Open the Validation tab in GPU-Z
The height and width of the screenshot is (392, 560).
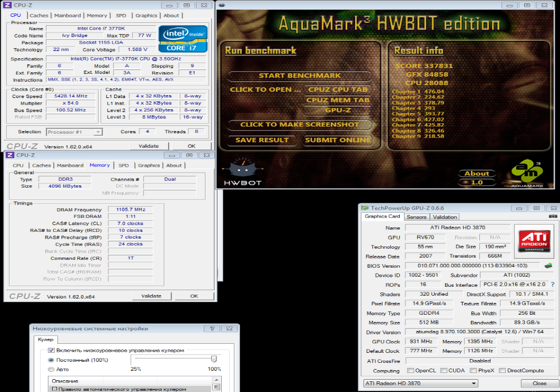click(x=445, y=217)
